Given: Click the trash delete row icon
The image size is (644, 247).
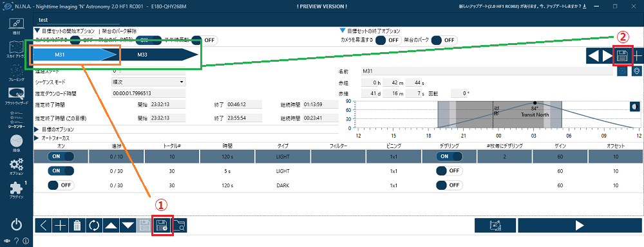Looking at the screenshot, I should click(x=77, y=226).
